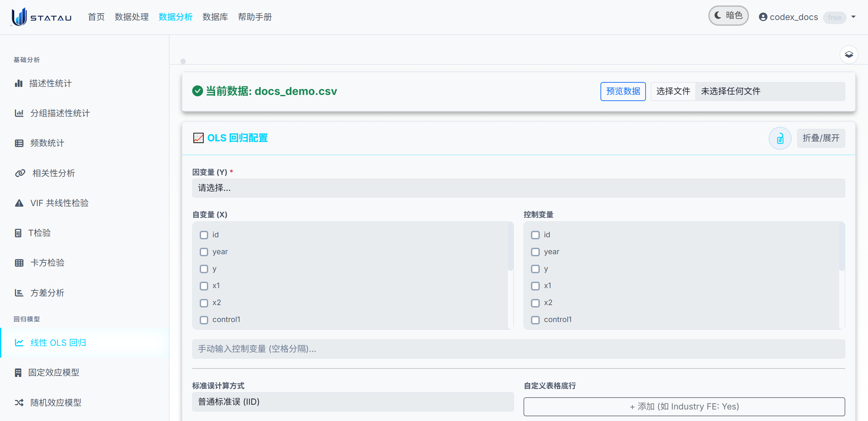Click the moon icon in dark mode toggle
Image resolution: width=868 pixels, height=421 pixels.
(x=718, y=15)
